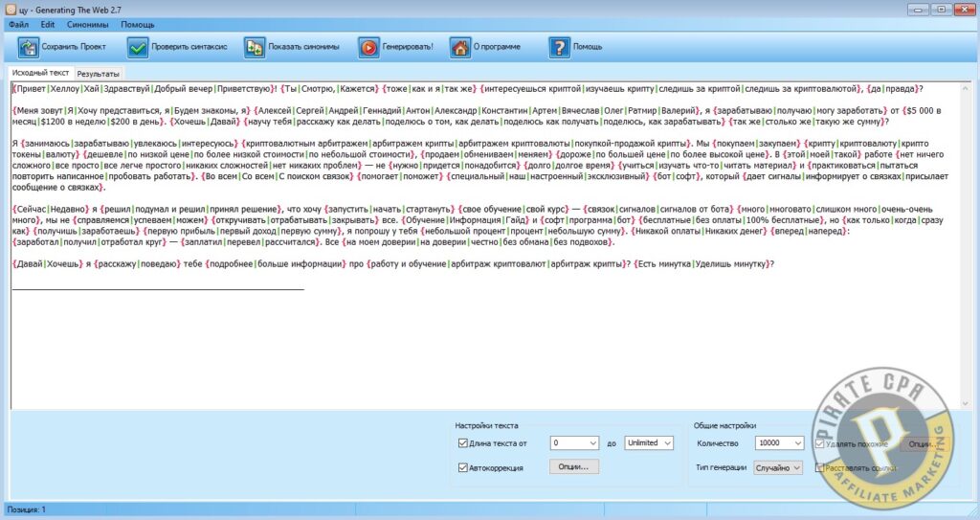
Task: Click the Show synonyms toolbar icon
Action: click(255, 47)
